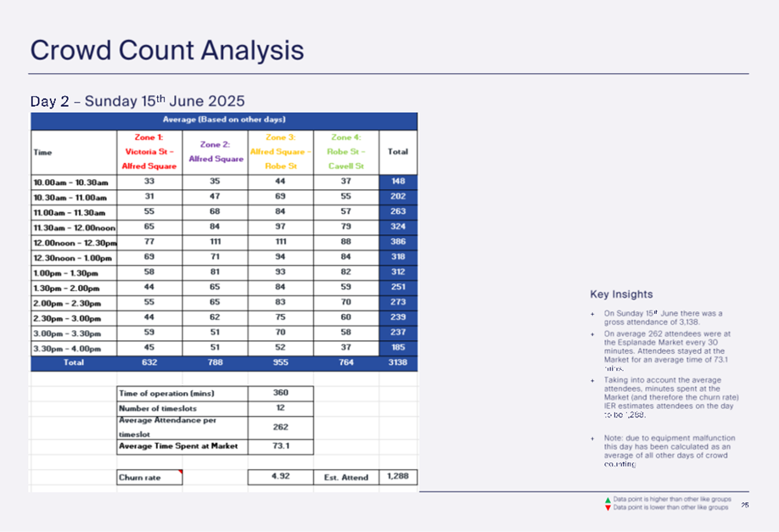Select the 12.00noon - 12.30pm time row

click(x=74, y=241)
